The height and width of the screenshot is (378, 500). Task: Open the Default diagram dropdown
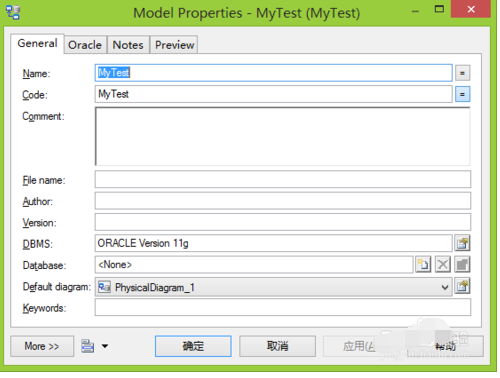click(445, 287)
